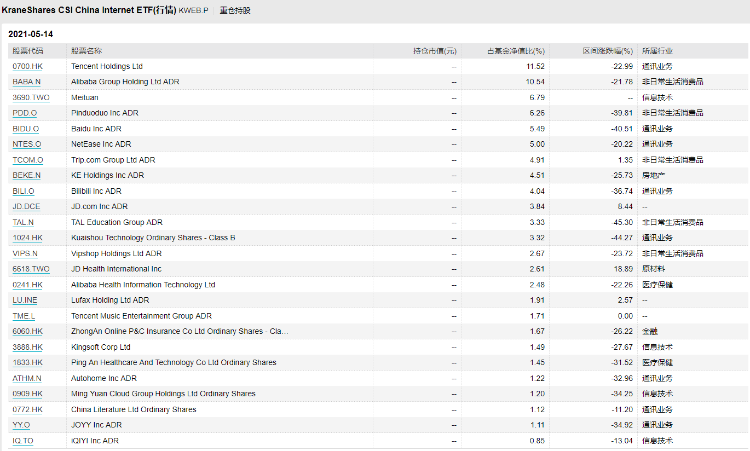Select the Ming Yuan Cloud Group cell
Screen dimensions: 750x451
tap(163, 394)
